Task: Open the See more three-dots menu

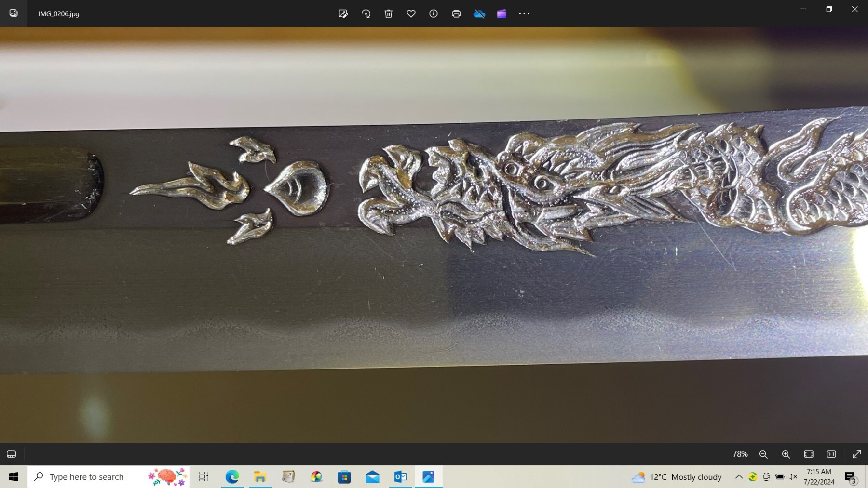Action: click(524, 13)
